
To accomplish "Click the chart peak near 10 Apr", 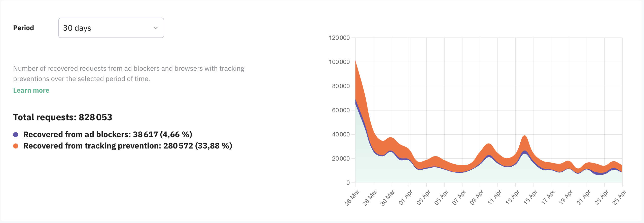I will pos(489,149).
